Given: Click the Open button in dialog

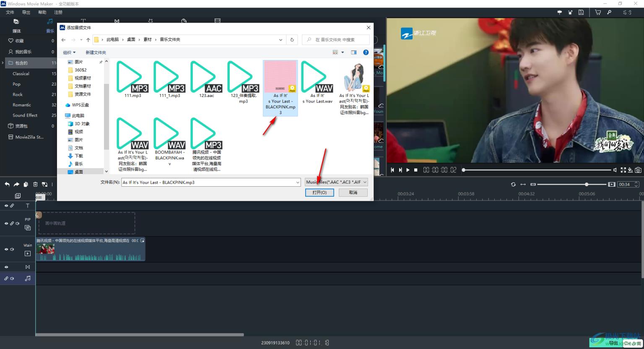Looking at the screenshot, I should click(x=319, y=193).
